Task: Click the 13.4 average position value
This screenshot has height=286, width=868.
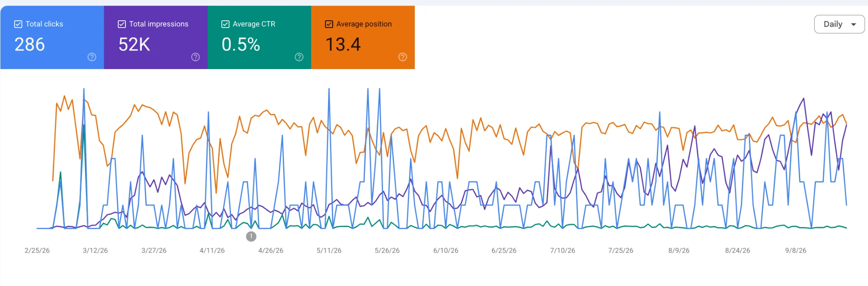Action: coord(343,44)
